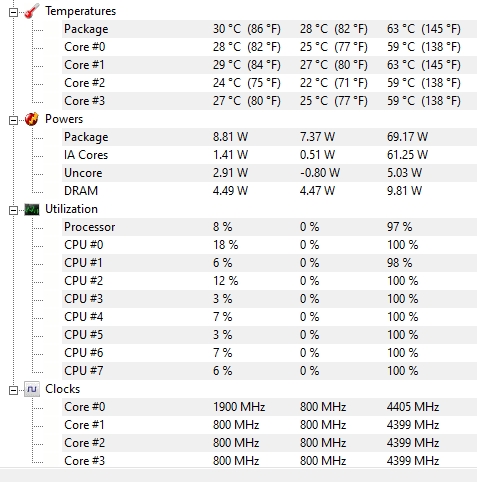The width and height of the screenshot is (477, 482).
Task: Collapse the Powers section
Action: click(x=13, y=120)
